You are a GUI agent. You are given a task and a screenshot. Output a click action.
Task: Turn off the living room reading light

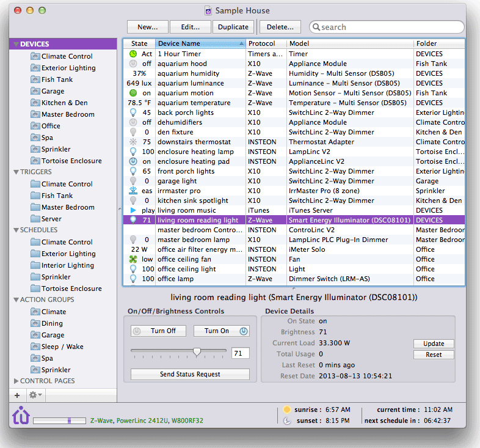pos(159,331)
